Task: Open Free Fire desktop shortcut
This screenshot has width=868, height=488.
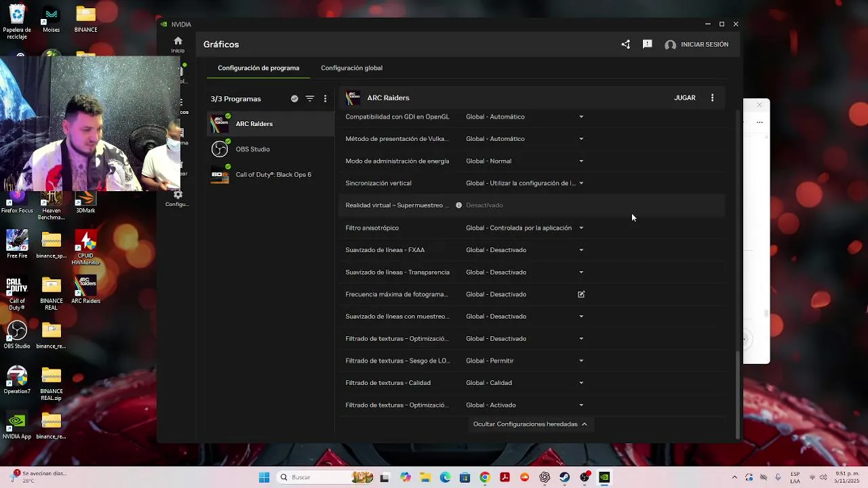Action: tap(17, 244)
